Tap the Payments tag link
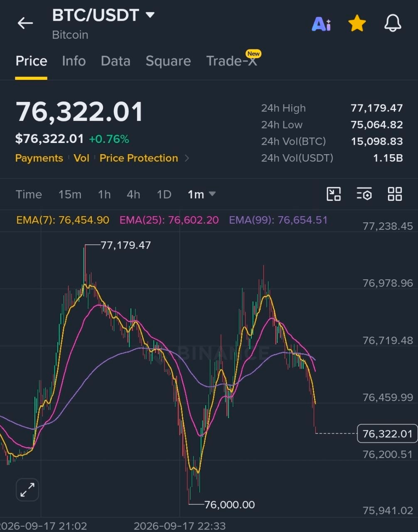This screenshot has height=532, width=418. tap(39, 158)
